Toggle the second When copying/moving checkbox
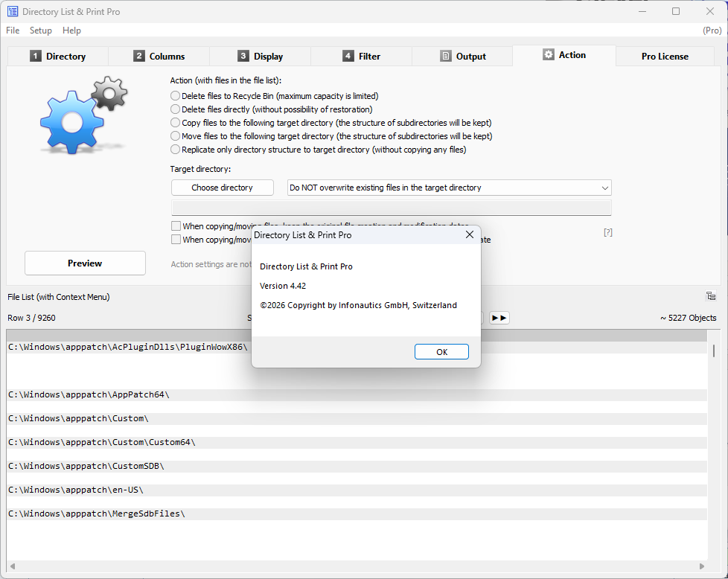This screenshot has width=728, height=579. coord(176,240)
